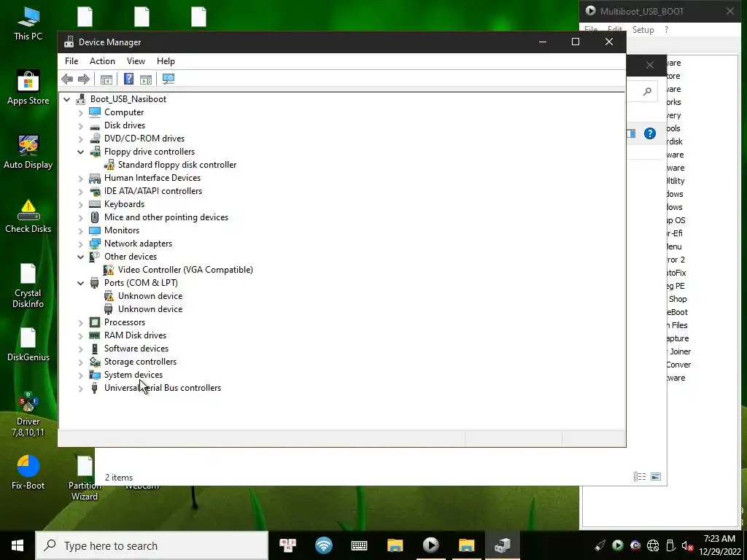
Task: Click the volume muted icon in system tray
Action: (x=687, y=546)
